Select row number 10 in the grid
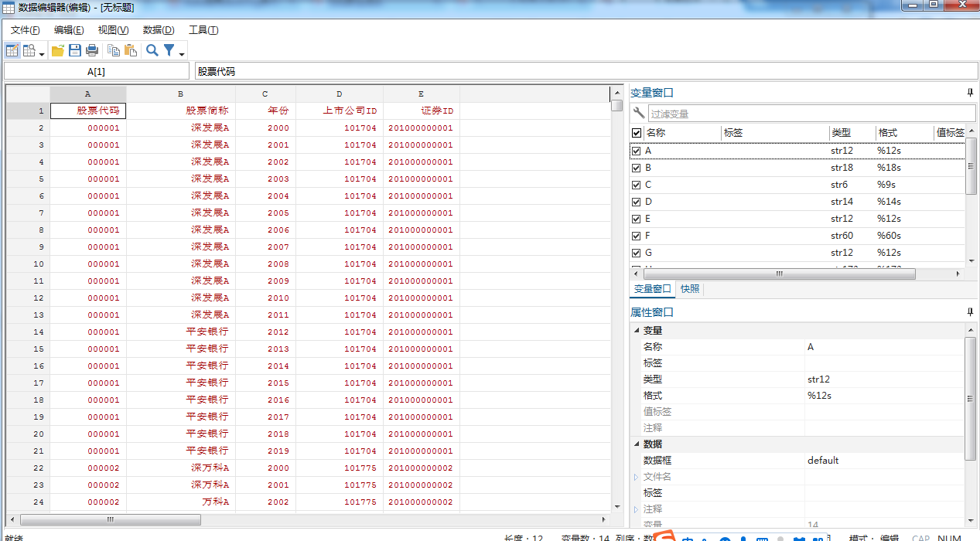 pyautogui.click(x=28, y=264)
